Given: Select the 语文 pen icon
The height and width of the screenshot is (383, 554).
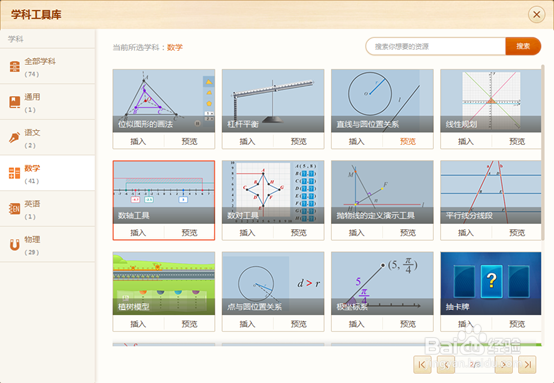Looking at the screenshot, I should pos(14,138).
